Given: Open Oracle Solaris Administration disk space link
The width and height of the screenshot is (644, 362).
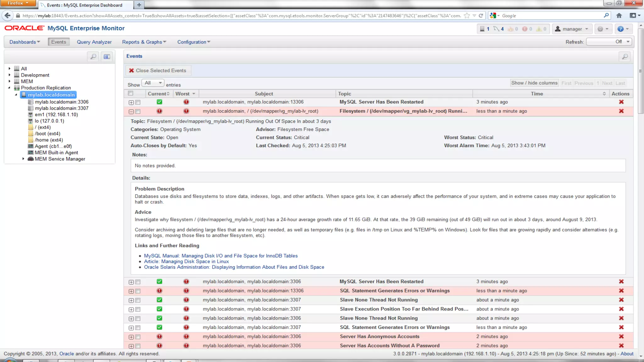Looking at the screenshot, I should pyautogui.click(x=234, y=267).
